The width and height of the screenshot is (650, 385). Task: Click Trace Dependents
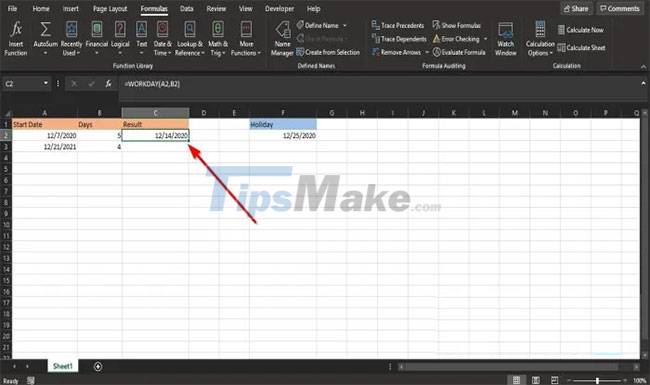(399, 39)
